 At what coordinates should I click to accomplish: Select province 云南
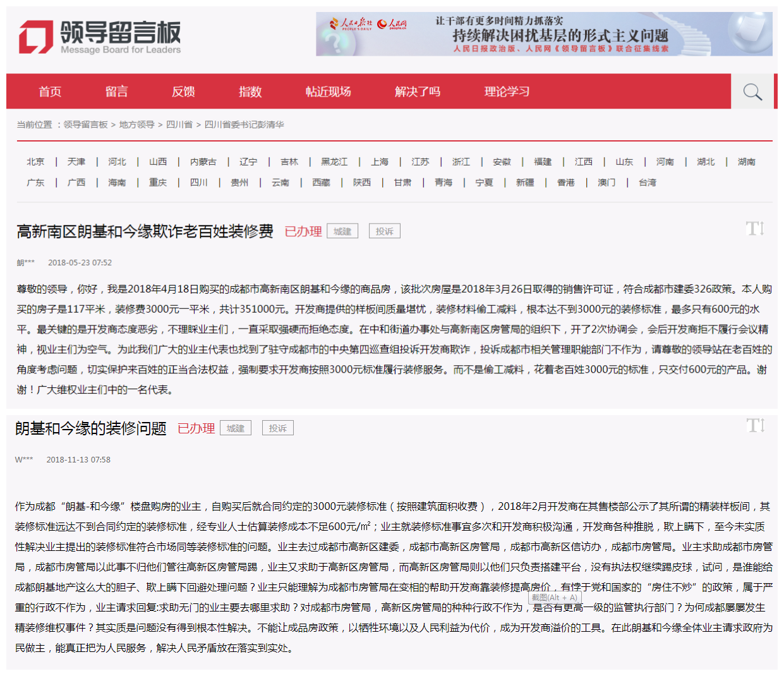(x=280, y=183)
